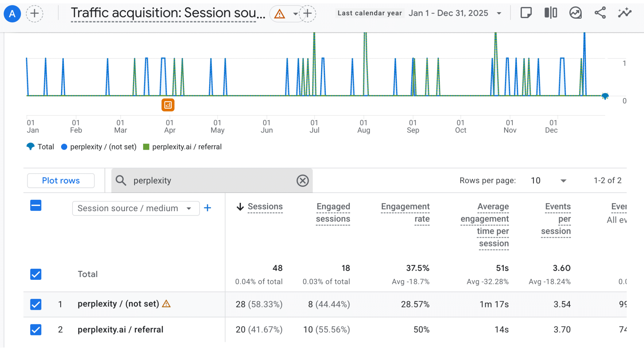Click the green perplexity.ai / referral legend swatch

[x=146, y=147]
